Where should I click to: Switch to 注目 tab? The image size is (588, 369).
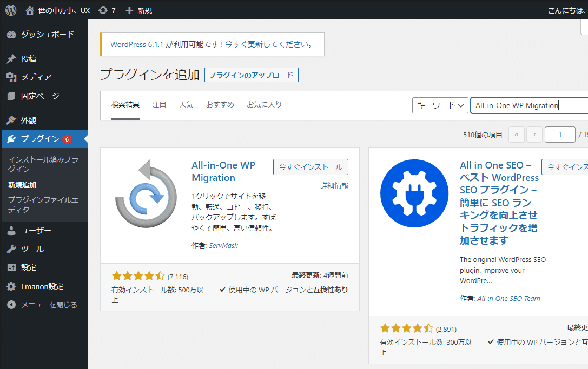coord(159,104)
